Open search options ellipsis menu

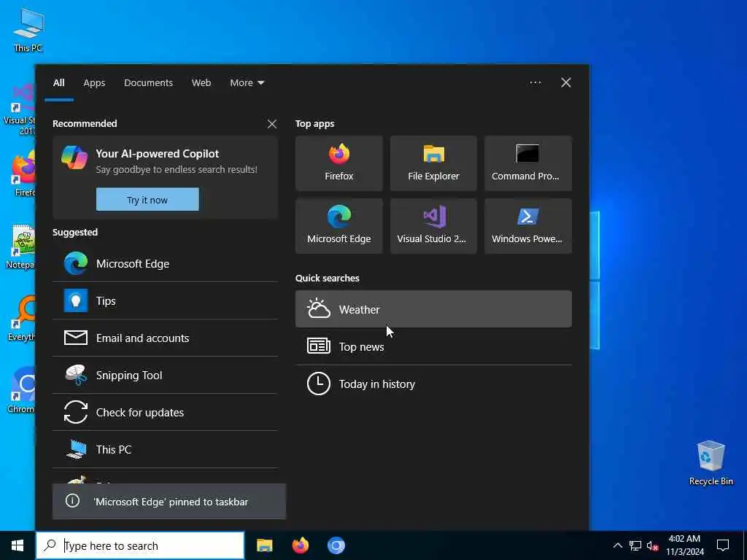535,83
